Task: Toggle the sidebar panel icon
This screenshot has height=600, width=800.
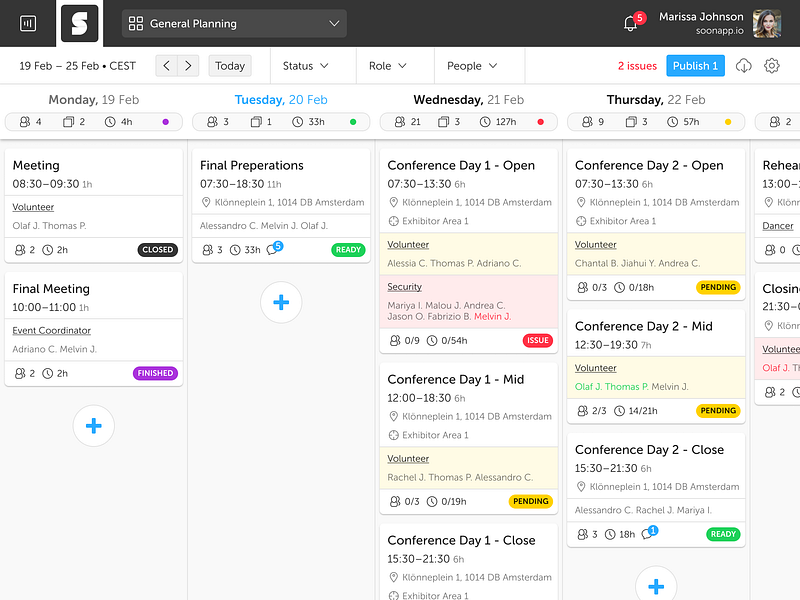Action: [x=28, y=23]
